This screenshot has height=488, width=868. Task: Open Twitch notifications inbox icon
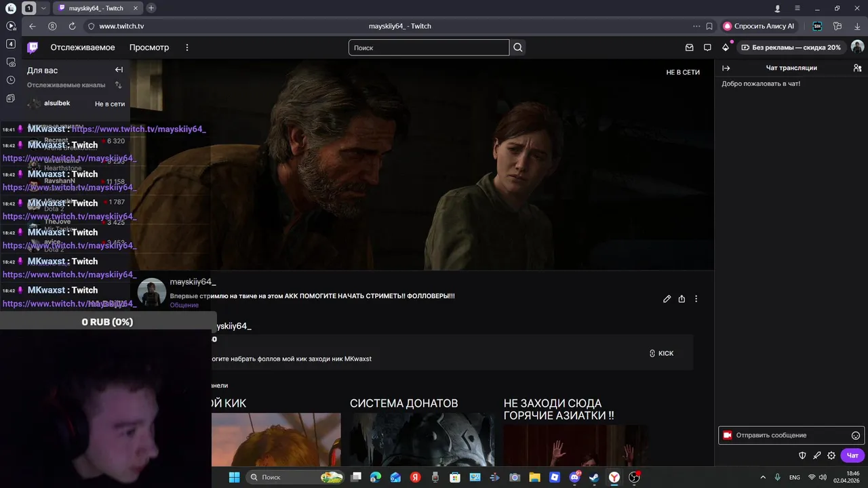tap(690, 47)
